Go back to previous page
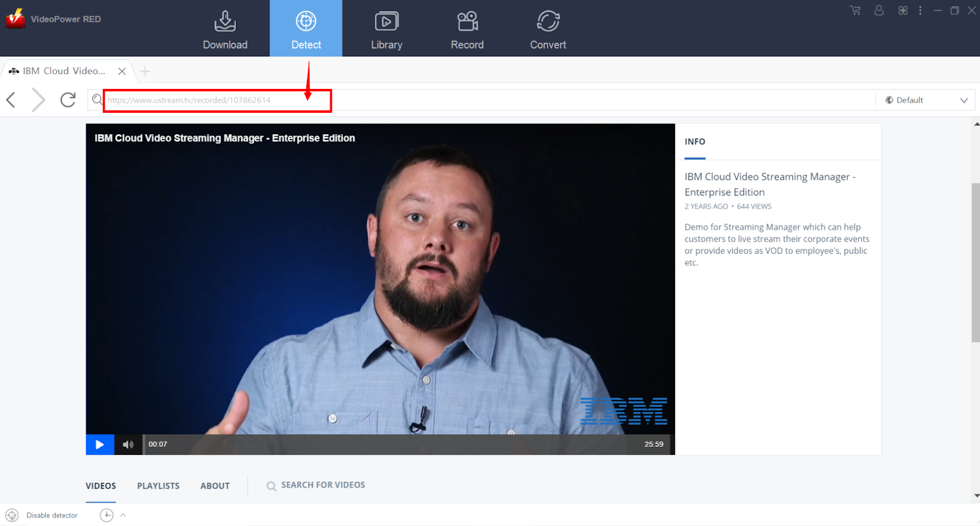The width and height of the screenshot is (980, 526). pos(11,99)
